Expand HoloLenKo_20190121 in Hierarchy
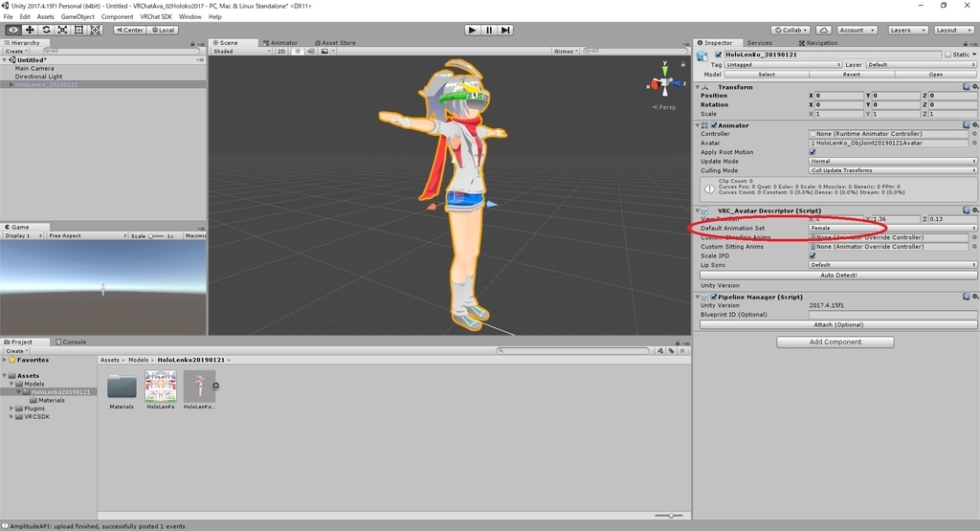980x531 pixels. 11,84
